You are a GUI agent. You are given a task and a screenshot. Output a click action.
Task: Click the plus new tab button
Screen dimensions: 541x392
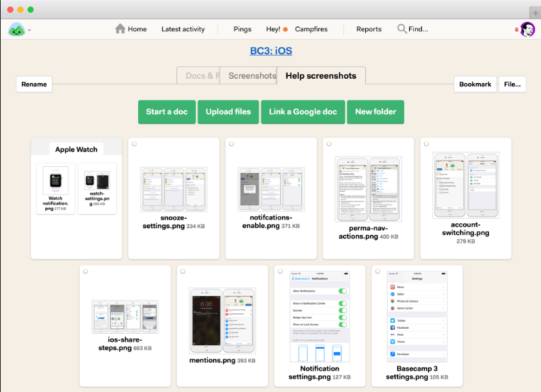pos(535,13)
